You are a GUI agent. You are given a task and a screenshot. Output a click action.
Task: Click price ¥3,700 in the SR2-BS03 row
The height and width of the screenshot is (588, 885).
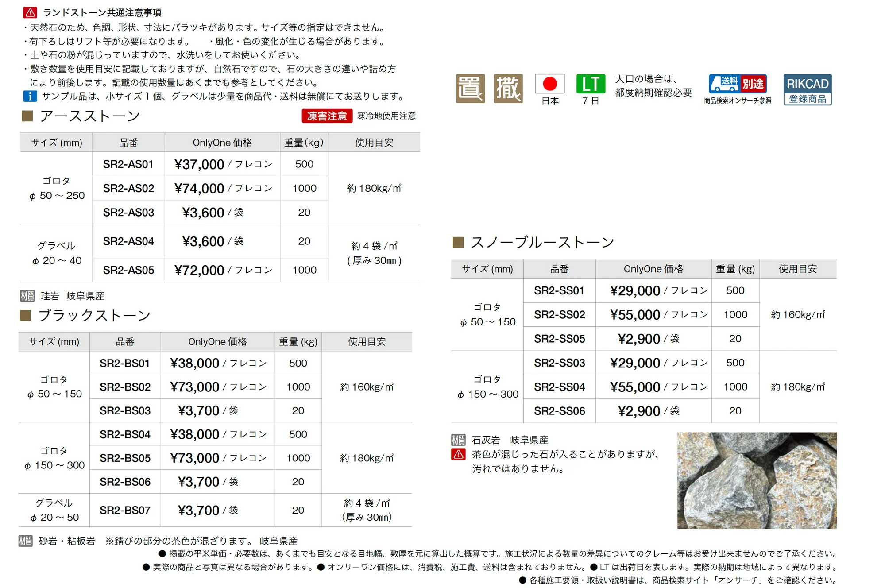198,410
